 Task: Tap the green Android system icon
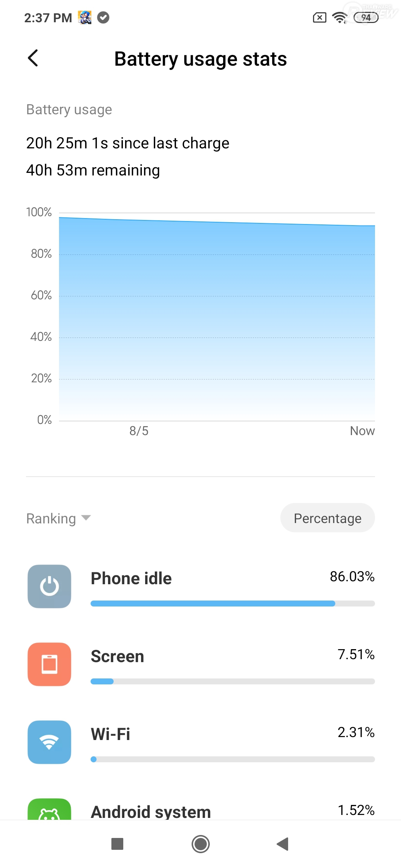[x=49, y=811]
